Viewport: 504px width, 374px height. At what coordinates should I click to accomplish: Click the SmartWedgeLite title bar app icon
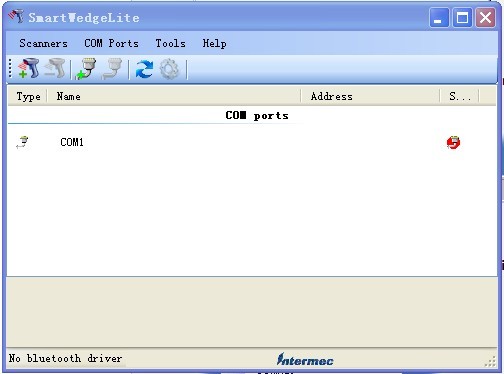16,16
